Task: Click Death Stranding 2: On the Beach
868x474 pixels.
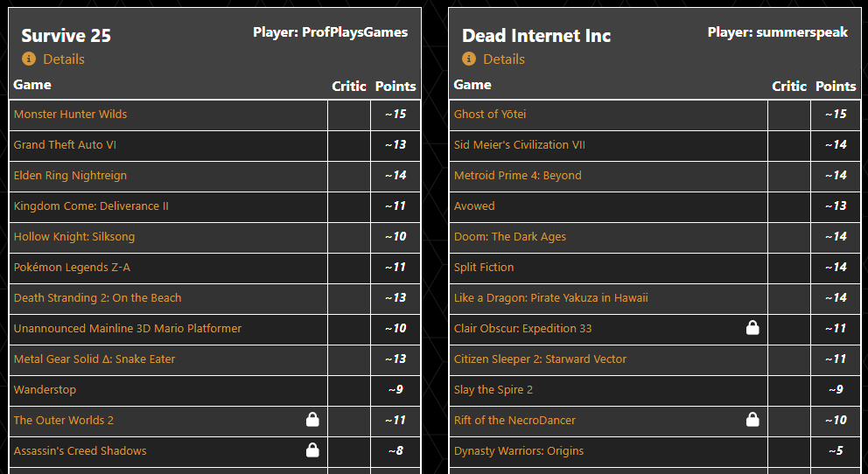Action: (x=98, y=298)
